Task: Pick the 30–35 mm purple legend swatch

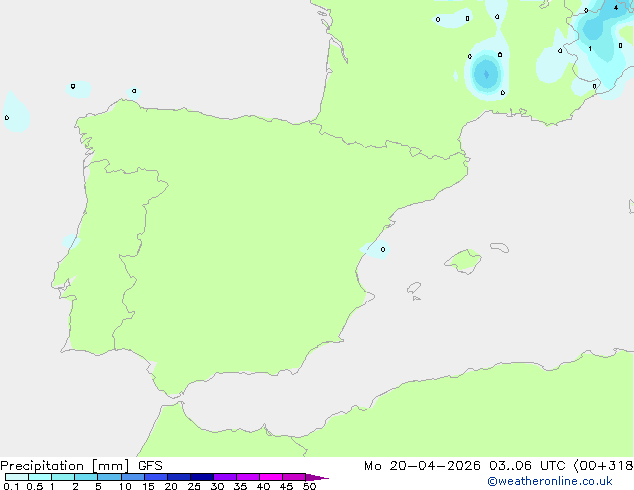Action: [x=225, y=477]
